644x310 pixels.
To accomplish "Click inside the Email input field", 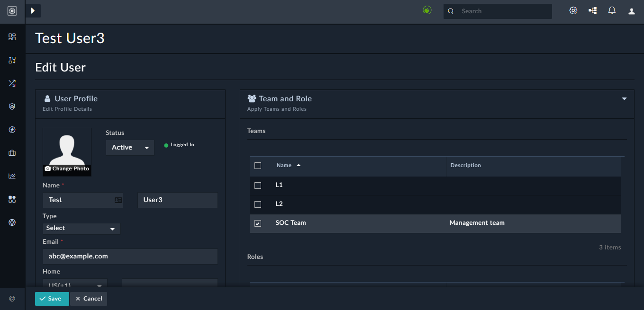I will coord(130,256).
